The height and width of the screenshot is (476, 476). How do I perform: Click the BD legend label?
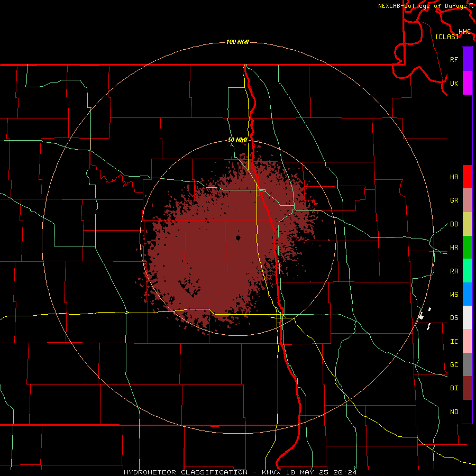click(454, 224)
